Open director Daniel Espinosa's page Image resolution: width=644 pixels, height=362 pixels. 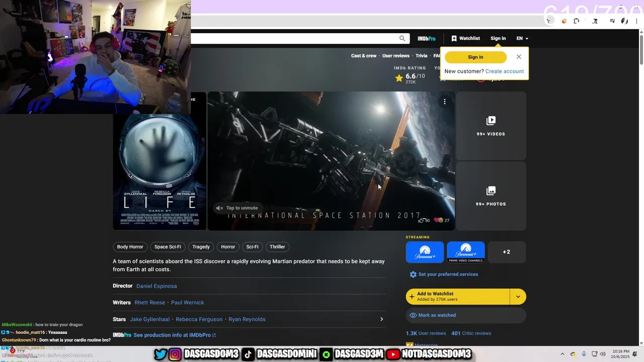click(x=156, y=286)
